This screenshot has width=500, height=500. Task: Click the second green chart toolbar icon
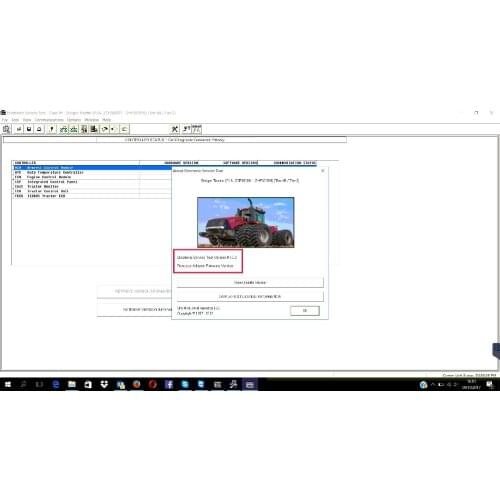(74, 129)
